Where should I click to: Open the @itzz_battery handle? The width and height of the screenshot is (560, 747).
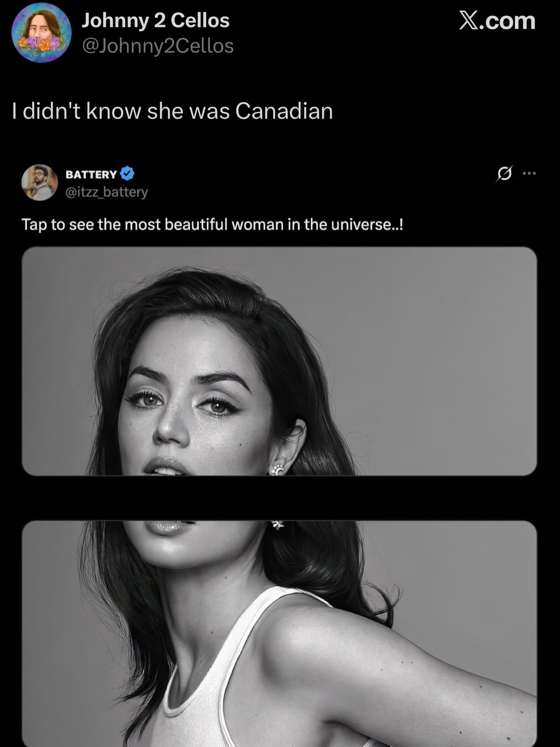tap(107, 192)
